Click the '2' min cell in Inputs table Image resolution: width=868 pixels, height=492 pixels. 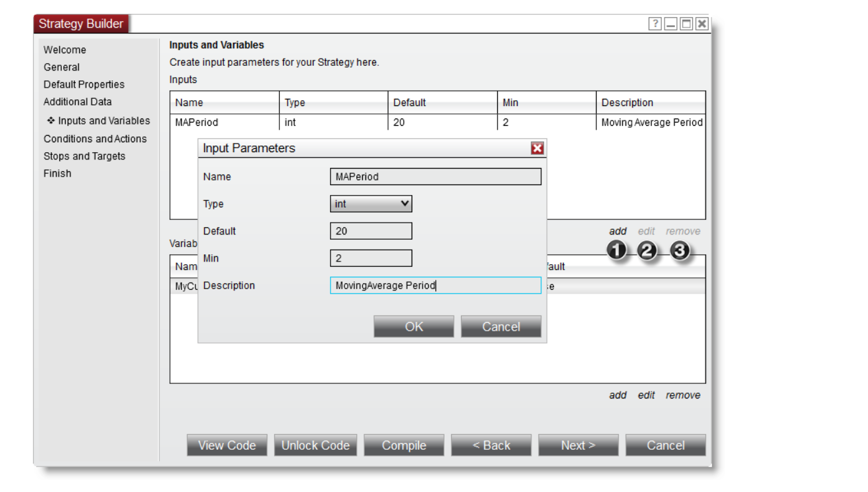coord(547,123)
